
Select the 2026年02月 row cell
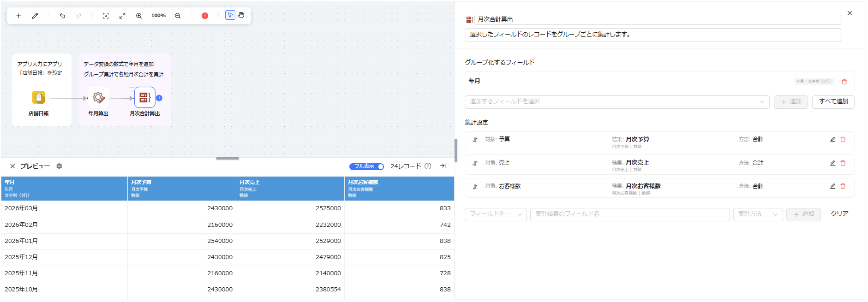(64, 225)
